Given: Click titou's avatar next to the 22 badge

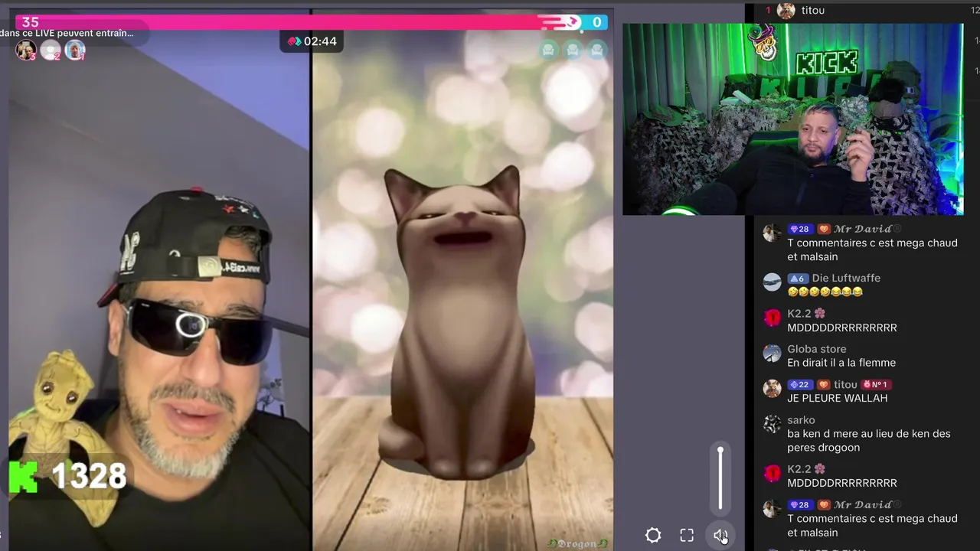Looking at the screenshot, I should (x=772, y=388).
